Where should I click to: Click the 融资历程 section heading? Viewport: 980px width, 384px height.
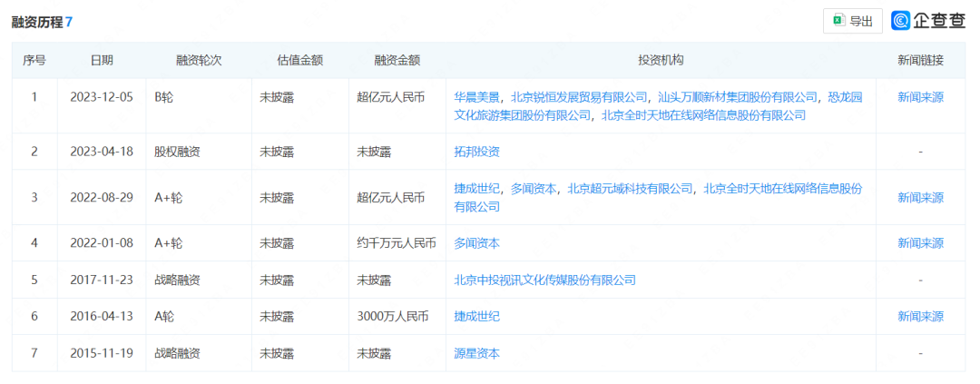point(37,21)
